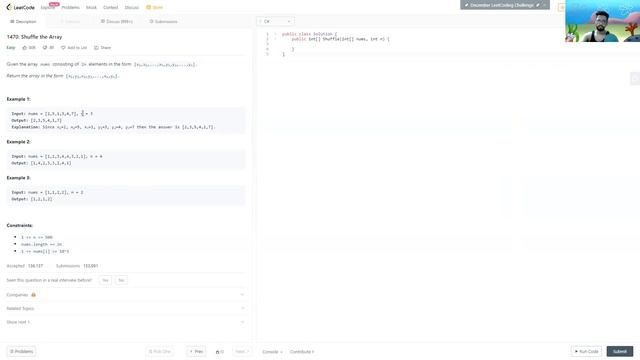Click the Example 2 input code block

click(x=126, y=160)
